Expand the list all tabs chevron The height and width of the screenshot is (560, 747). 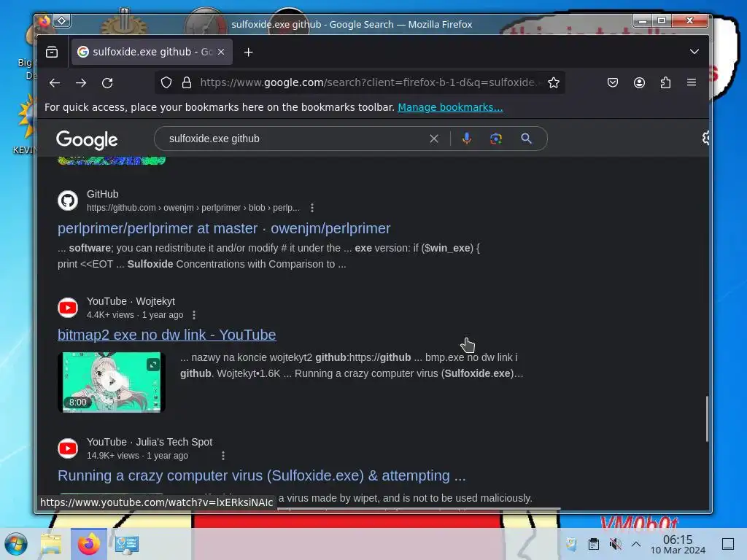694,52
